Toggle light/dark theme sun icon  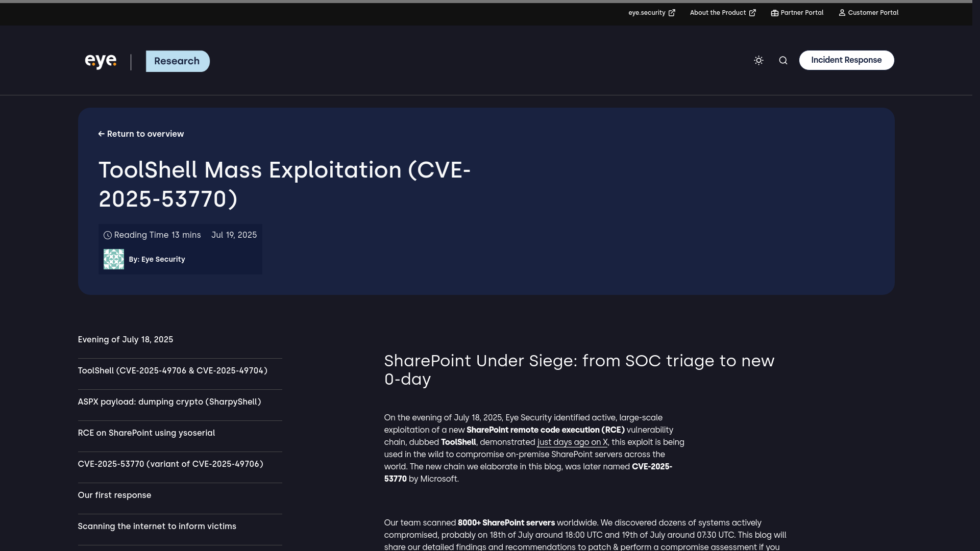(758, 60)
